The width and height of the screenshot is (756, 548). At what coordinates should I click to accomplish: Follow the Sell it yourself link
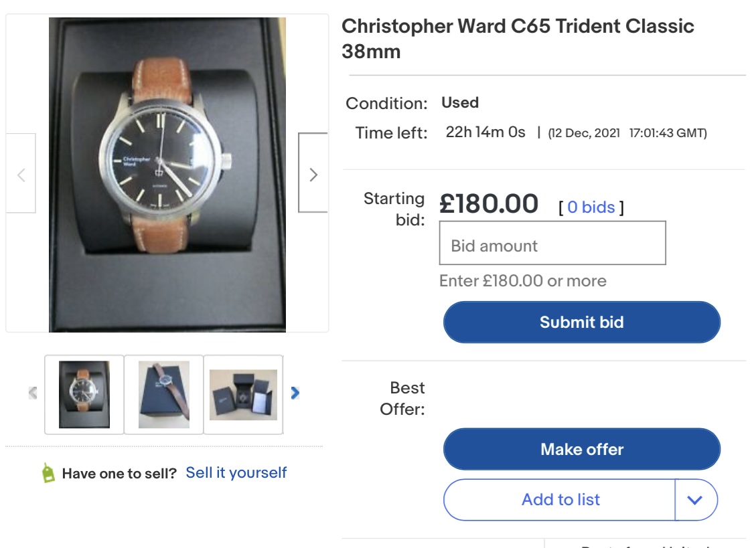click(x=236, y=473)
